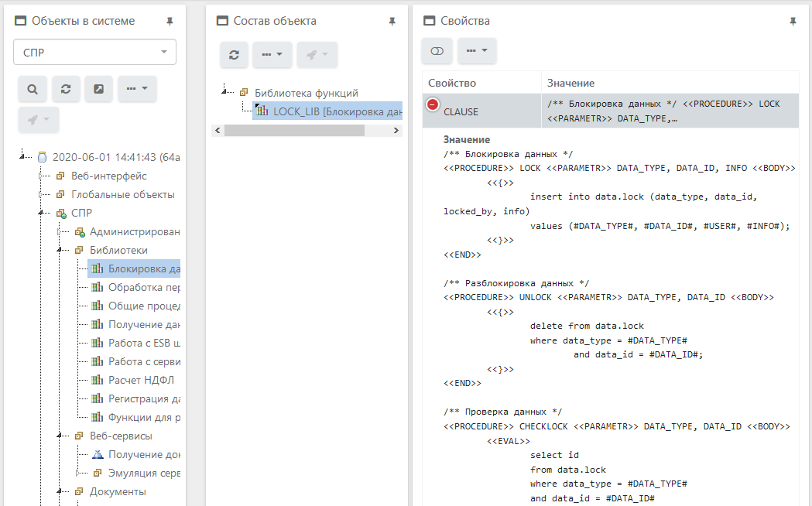Viewport: 812px width, 506px height.
Task: Refresh the object composition panel
Action: coord(234,55)
